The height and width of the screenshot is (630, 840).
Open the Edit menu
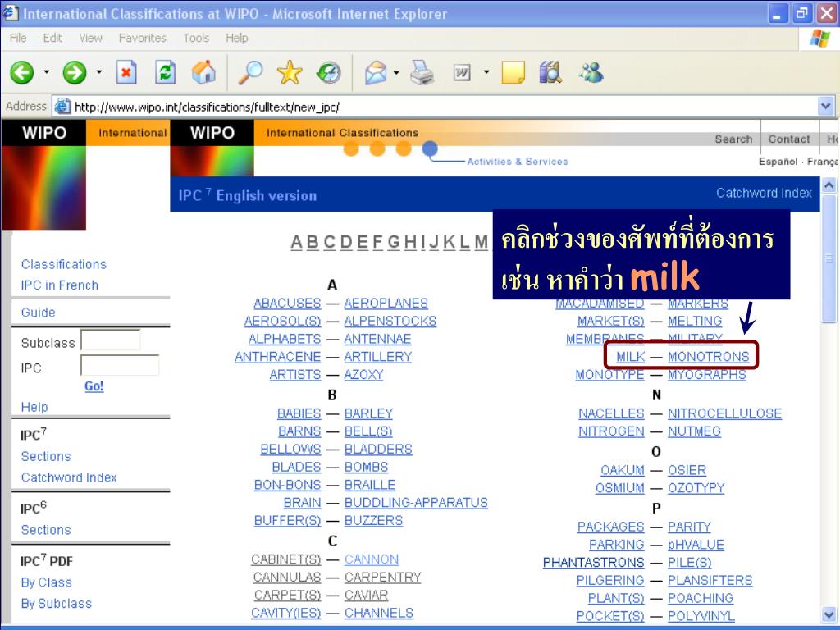click(x=52, y=38)
